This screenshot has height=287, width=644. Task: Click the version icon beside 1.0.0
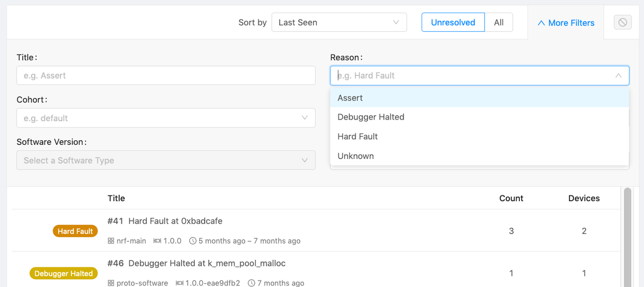tap(157, 241)
